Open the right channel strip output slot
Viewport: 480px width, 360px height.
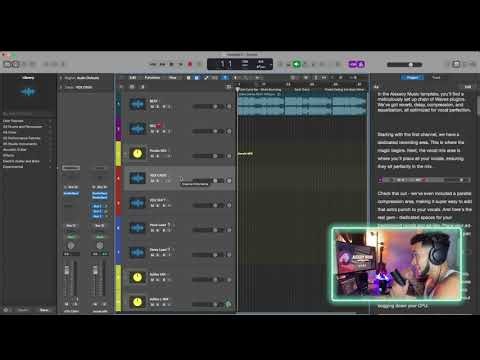point(100,226)
